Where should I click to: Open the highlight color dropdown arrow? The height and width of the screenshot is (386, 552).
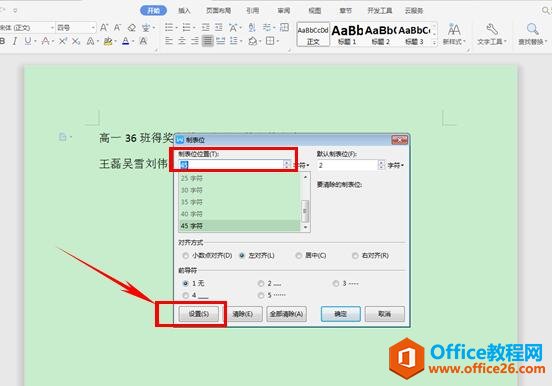click(115, 42)
